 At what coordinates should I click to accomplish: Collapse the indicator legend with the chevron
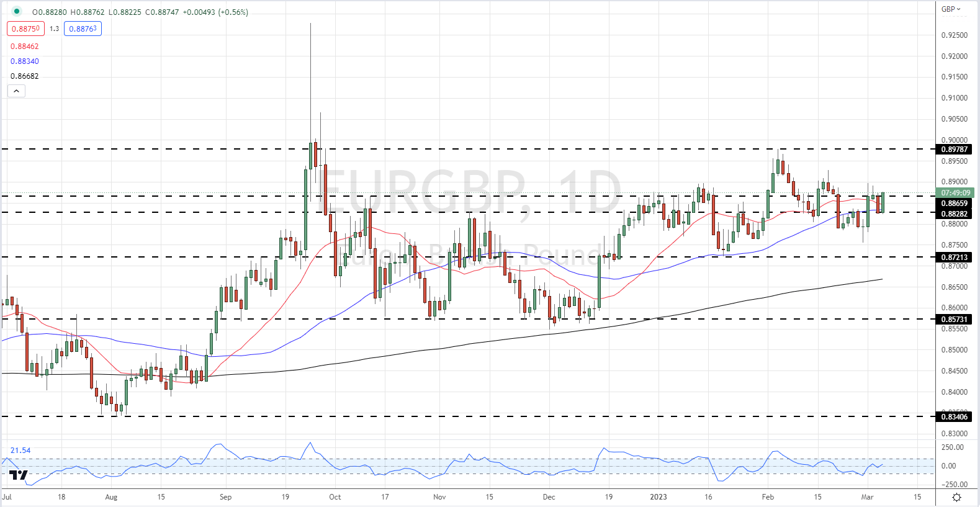16,91
